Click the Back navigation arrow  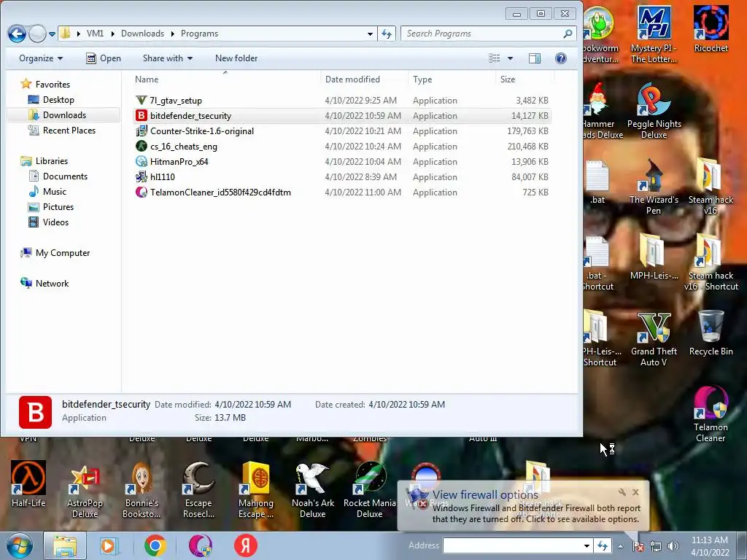[17, 34]
